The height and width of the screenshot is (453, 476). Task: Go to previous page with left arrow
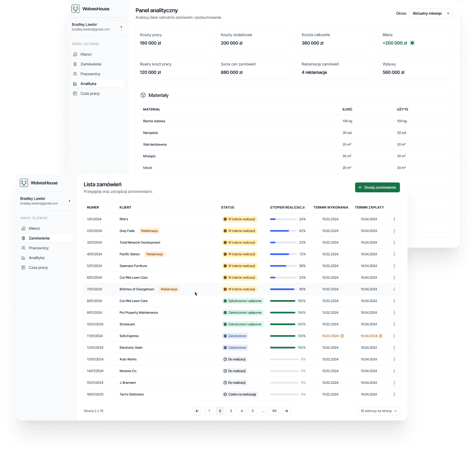197,411
